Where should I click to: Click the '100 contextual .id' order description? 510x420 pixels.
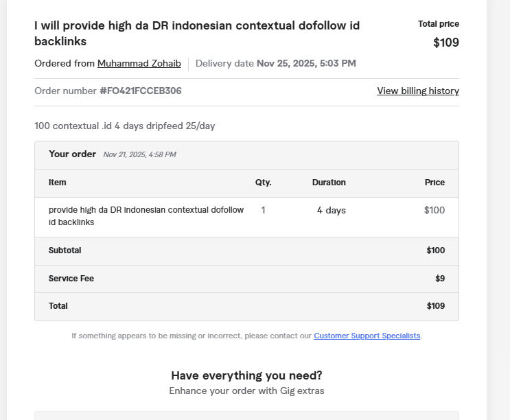[x=124, y=126]
